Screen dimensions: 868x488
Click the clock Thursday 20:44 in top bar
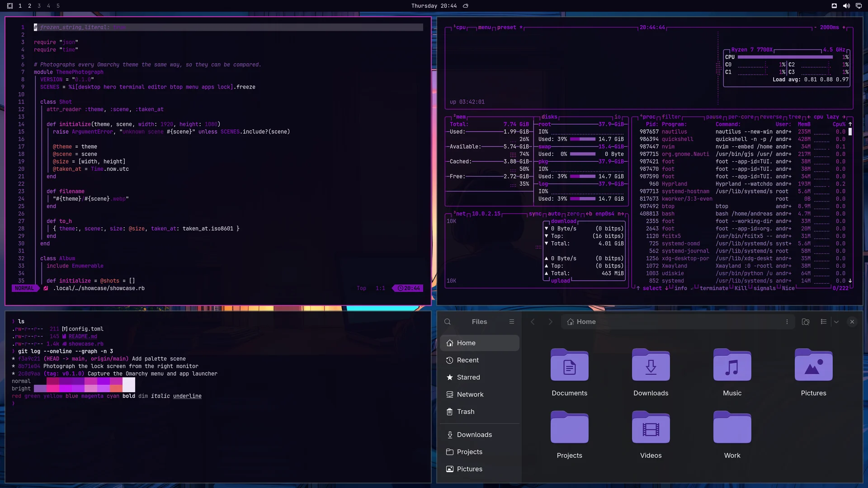[x=434, y=6]
